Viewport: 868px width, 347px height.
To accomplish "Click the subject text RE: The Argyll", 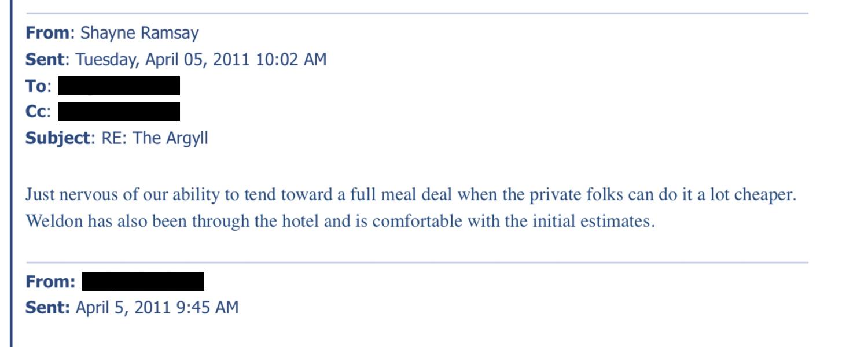I will (x=155, y=139).
